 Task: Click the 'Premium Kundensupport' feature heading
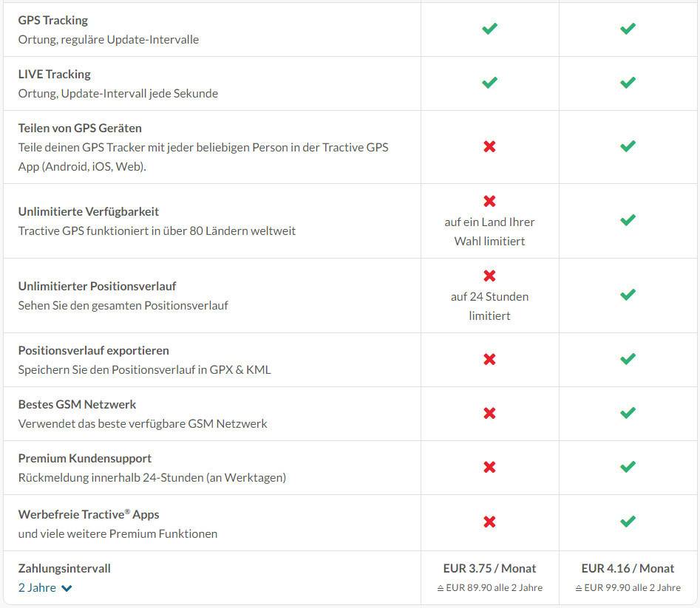click(84, 458)
